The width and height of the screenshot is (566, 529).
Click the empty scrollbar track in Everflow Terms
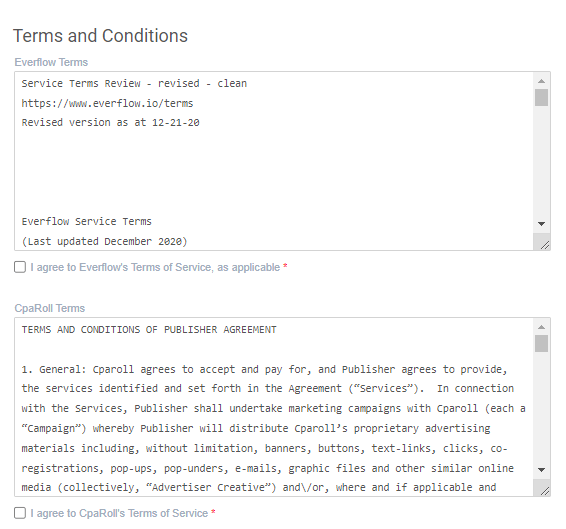click(541, 162)
